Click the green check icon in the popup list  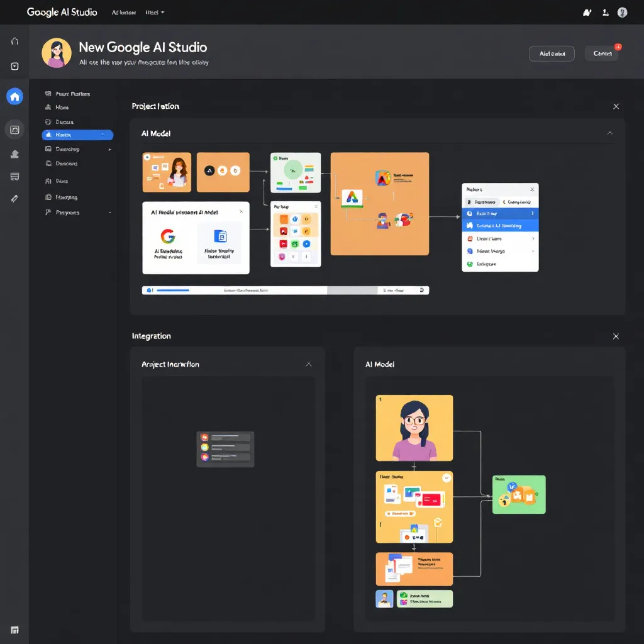point(470,264)
